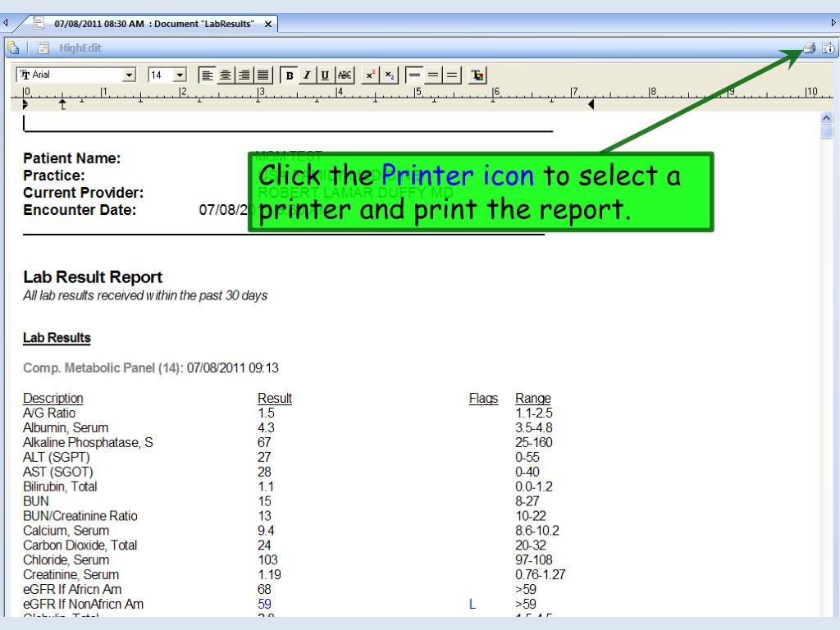
Task: Align text right
Action: click(x=244, y=75)
